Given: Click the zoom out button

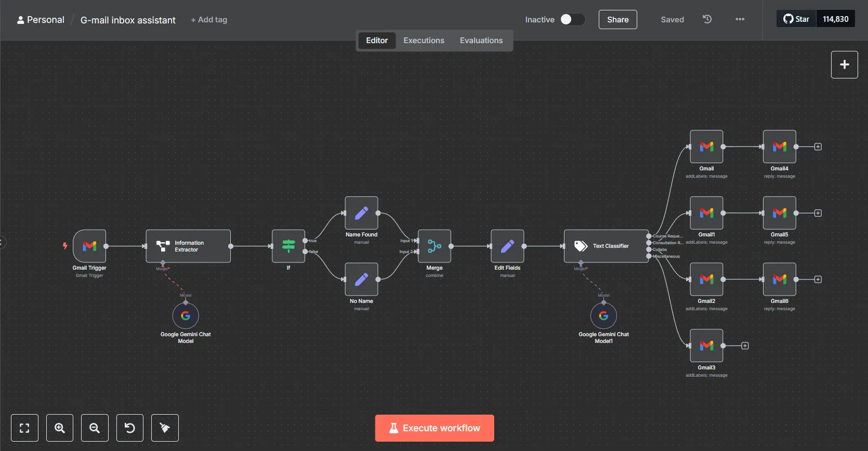Looking at the screenshot, I should (95, 428).
